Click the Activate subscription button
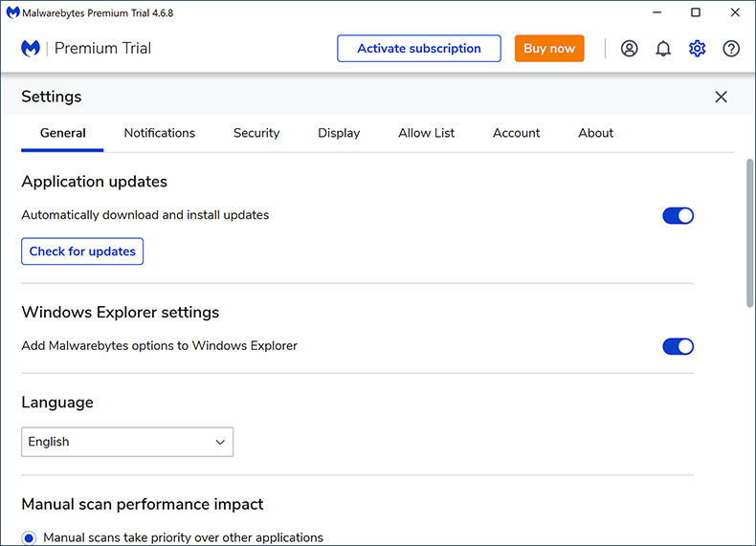This screenshot has height=546, width=756. click(x=419, y=48)
